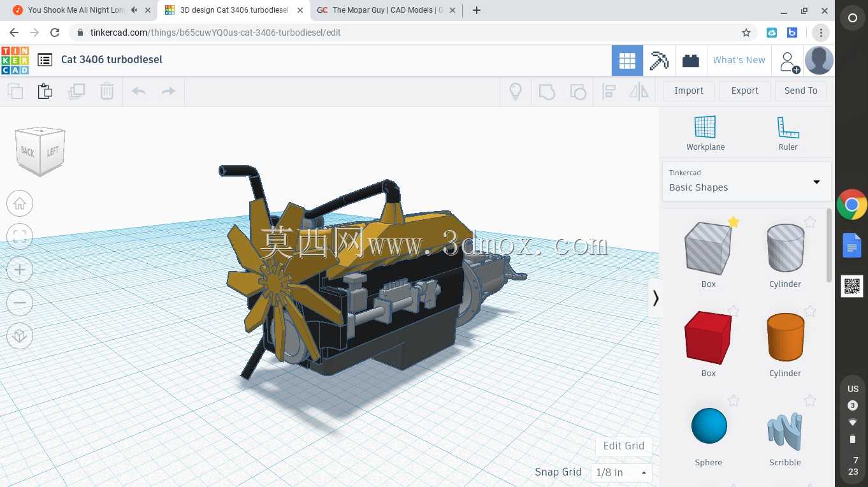Zoom out with the minus button

(20, 303)
